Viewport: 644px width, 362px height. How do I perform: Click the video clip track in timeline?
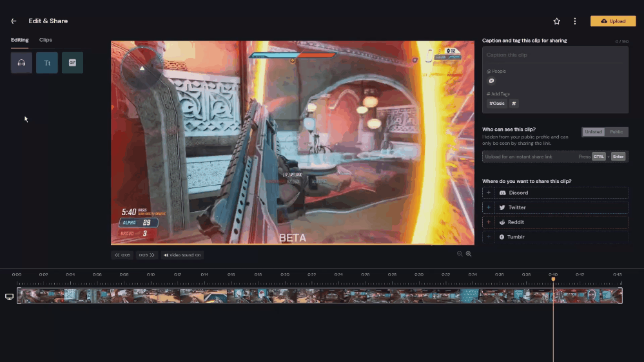point(320,296)
